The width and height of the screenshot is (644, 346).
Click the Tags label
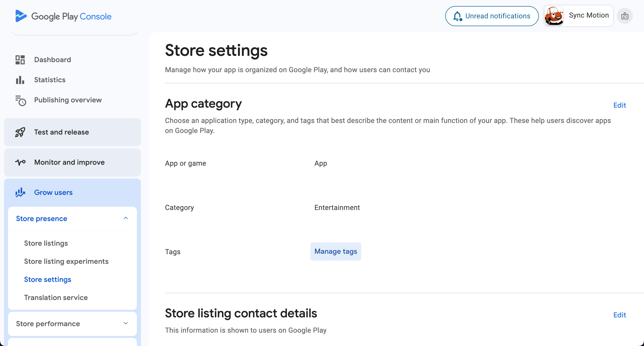(x=173, y=252)
